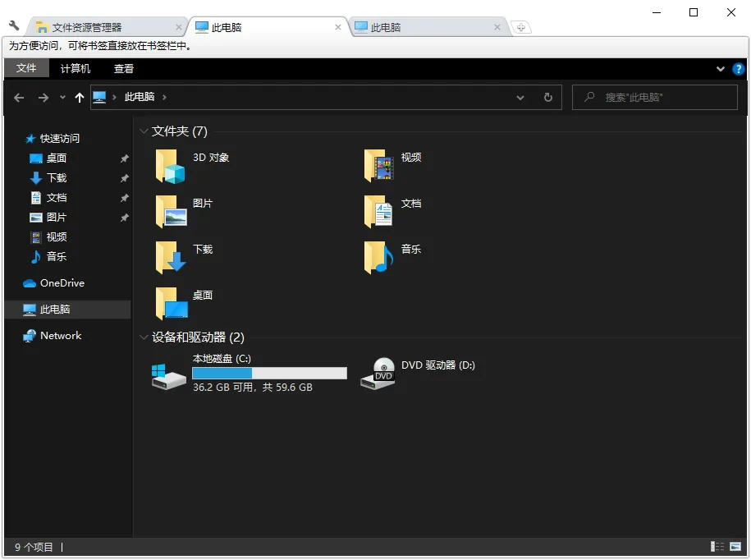Open the 桌面 folder icon
The width and height of the screenshot is (751, 560).
point(172,303)
